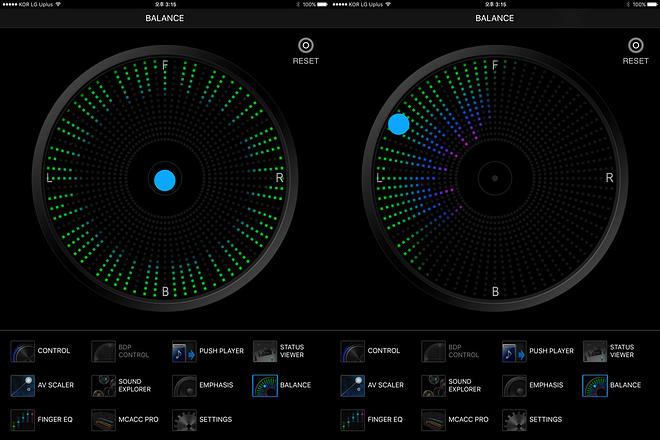
Task: Open EMPHASIS icon in left screen
Action: [184, 386]
